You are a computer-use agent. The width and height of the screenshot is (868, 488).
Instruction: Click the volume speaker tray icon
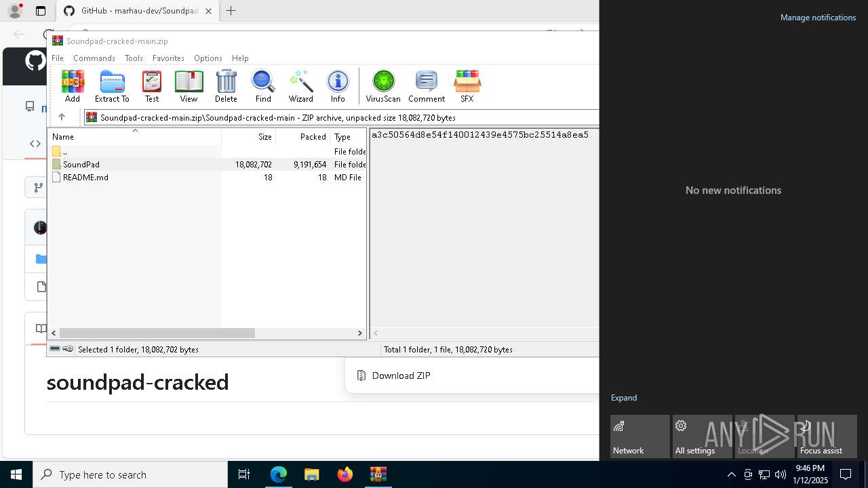pyautogui.click(x=781, y=474)
